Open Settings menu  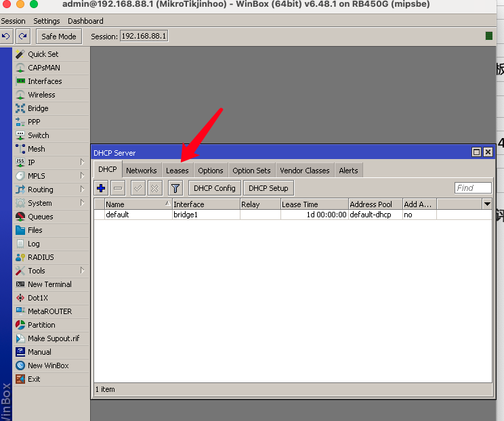click(x=47, y=21)
